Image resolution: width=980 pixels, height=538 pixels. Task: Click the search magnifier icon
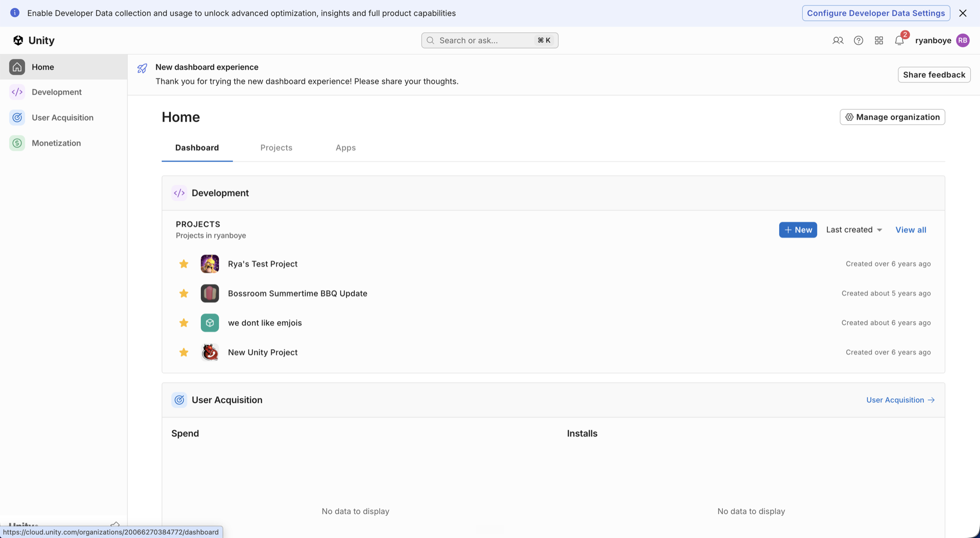point(430,40)
